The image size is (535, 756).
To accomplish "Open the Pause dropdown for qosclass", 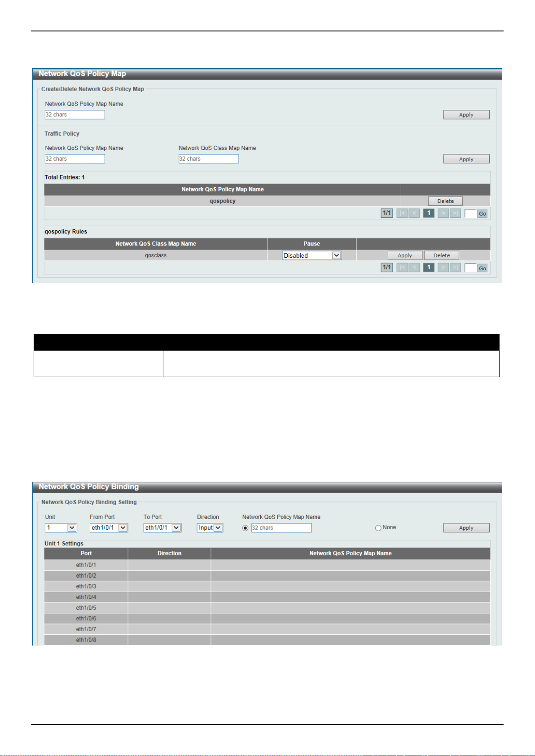I will tap(312, 255).
